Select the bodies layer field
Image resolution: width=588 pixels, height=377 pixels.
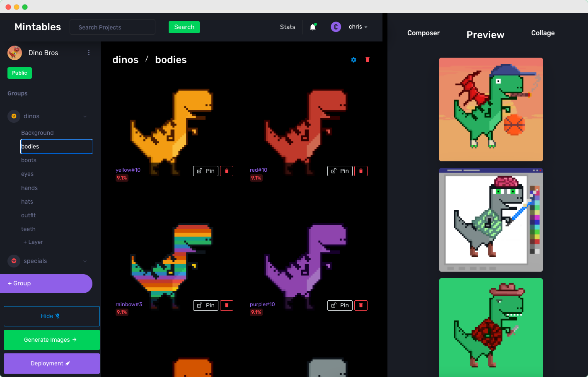pos(56,146)
